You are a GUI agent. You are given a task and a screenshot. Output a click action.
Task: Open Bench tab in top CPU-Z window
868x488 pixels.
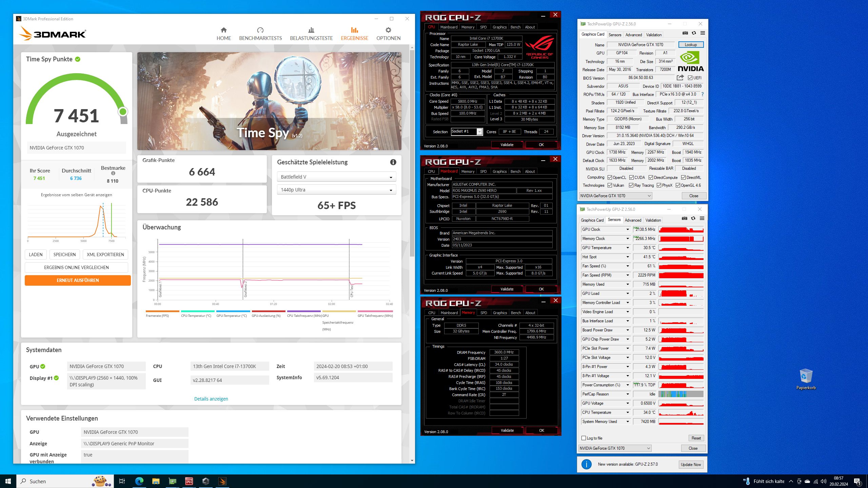click(515, 27)
